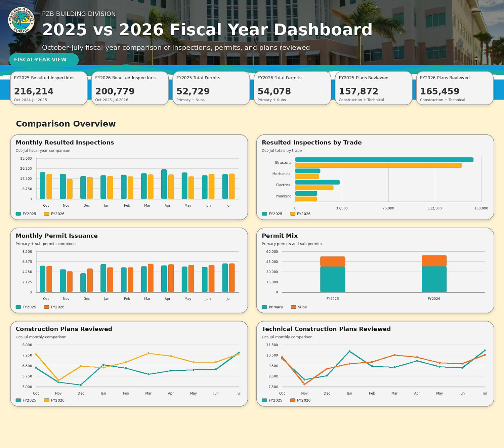
Task: Toggle FY2026 legend in Resulted Inspections by Trade
Action: [300, 214]
